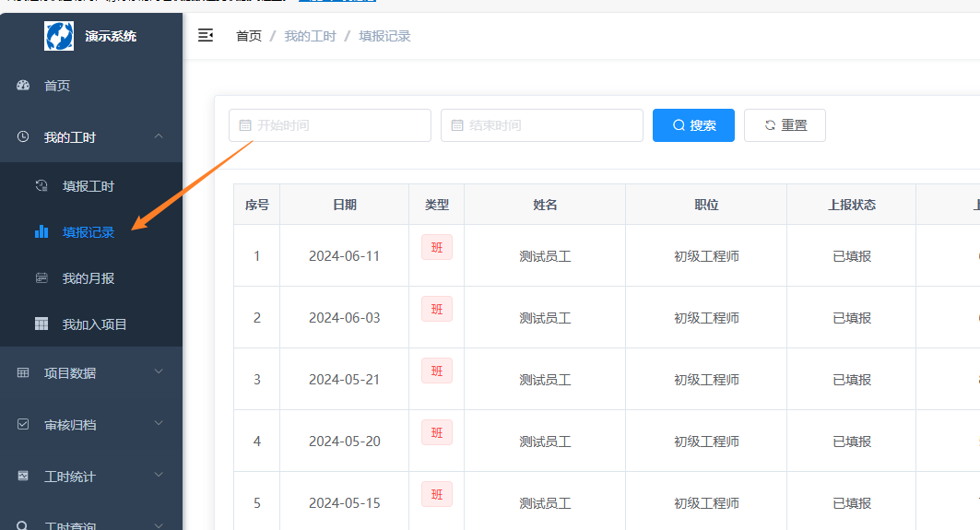Click the 重置 button
The width and height of the screenshot is (980, 530).
[x=785, y=125]
